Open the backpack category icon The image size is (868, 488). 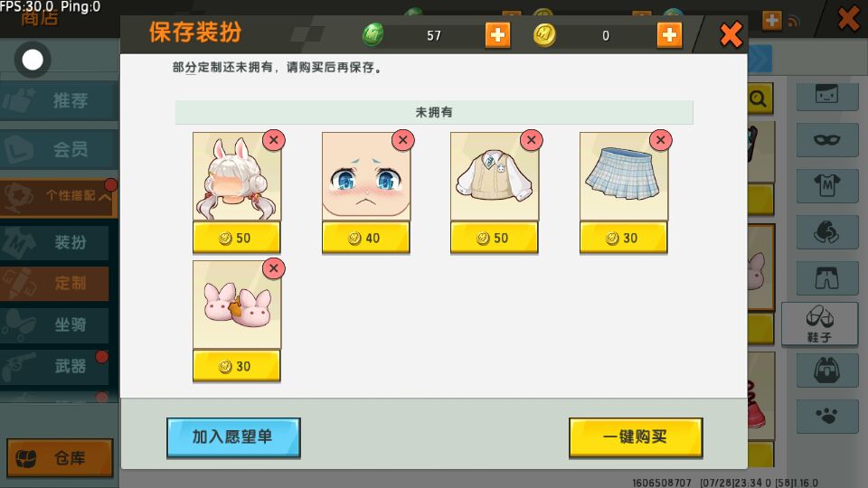click(827, 370)
